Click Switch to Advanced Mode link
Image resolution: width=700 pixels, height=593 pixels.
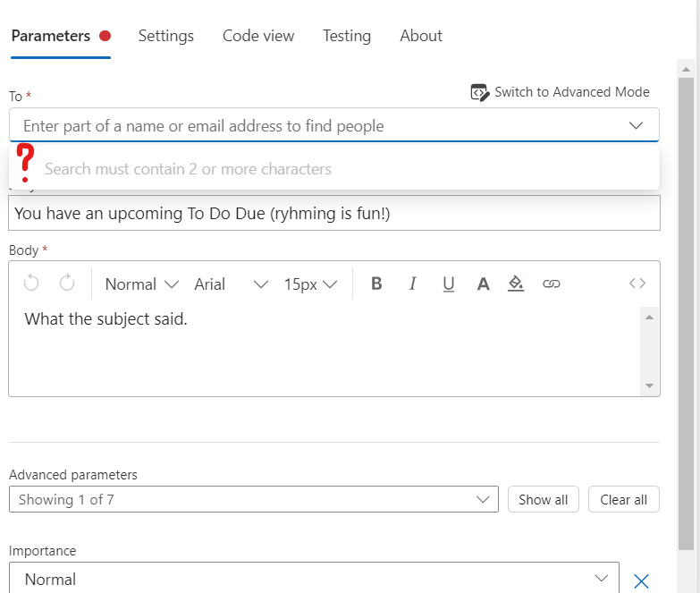coord(572,92)
